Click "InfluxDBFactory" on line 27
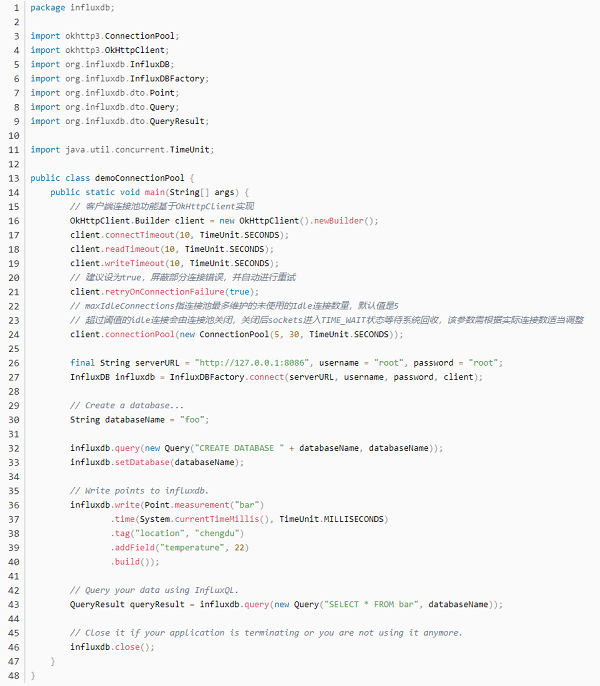Image resolution: width=600 pixels, height=686 pixels. [207, 377]
